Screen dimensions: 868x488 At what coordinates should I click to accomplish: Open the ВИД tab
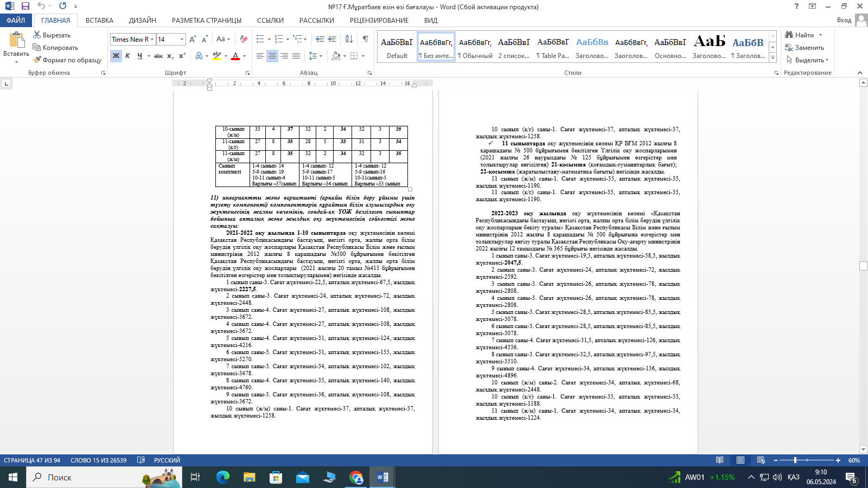coord(431,20)
